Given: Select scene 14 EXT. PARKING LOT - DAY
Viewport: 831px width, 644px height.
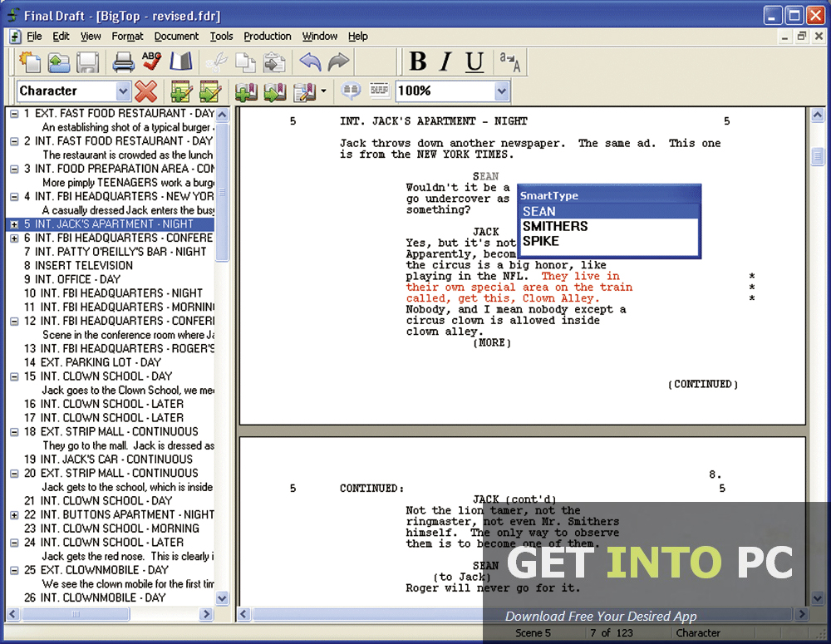Looking at the screenshot, I should pyautogui.click(x=92, y=362).
